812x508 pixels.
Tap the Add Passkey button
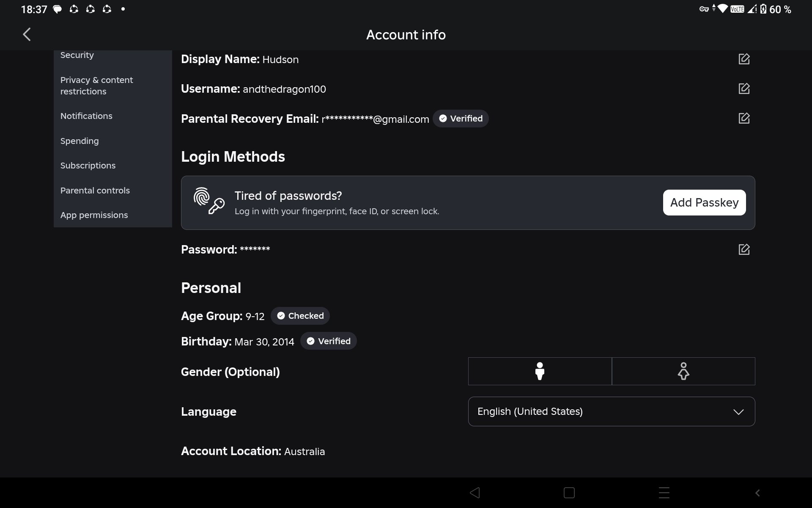pos(704,202)
